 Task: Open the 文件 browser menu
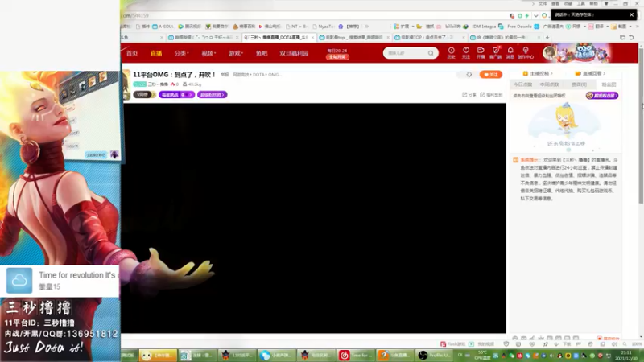[543, 4]
